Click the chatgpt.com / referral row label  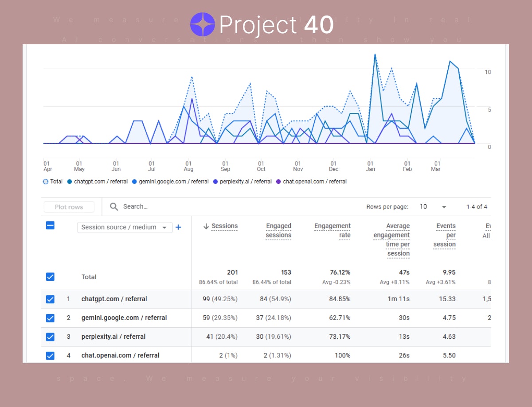(x=114, y=299)
